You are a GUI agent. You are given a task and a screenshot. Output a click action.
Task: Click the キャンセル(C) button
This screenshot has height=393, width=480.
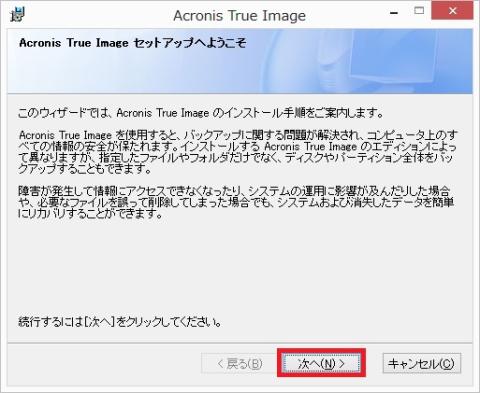422,363
